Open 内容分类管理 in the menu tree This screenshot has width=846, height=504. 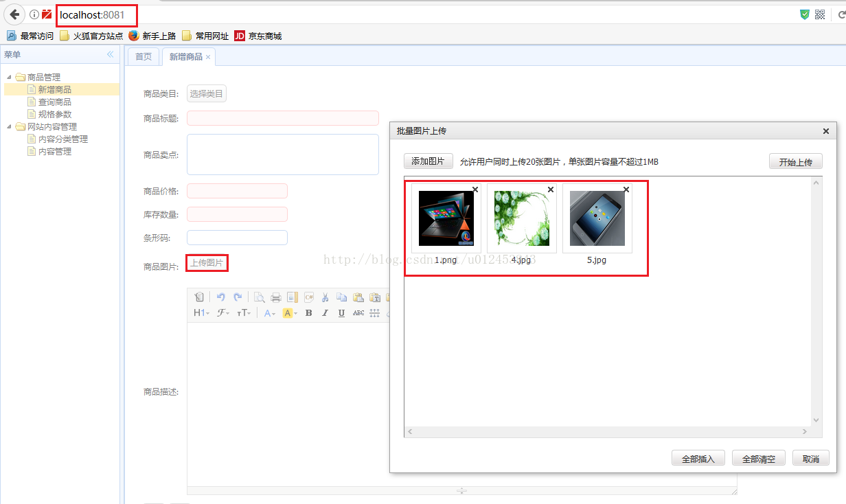point(63,139)
